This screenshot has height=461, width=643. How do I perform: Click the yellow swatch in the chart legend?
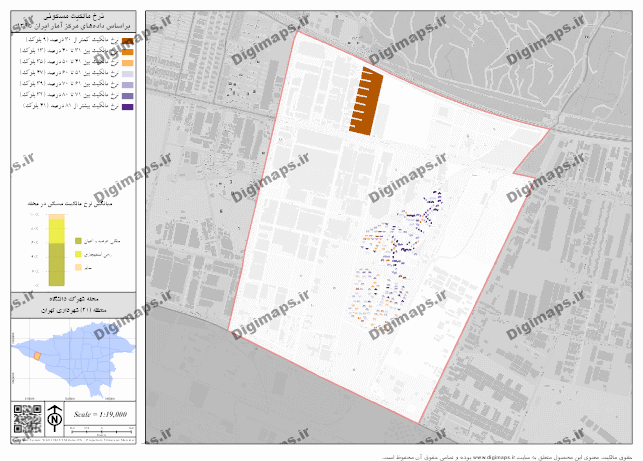[78, 256]
